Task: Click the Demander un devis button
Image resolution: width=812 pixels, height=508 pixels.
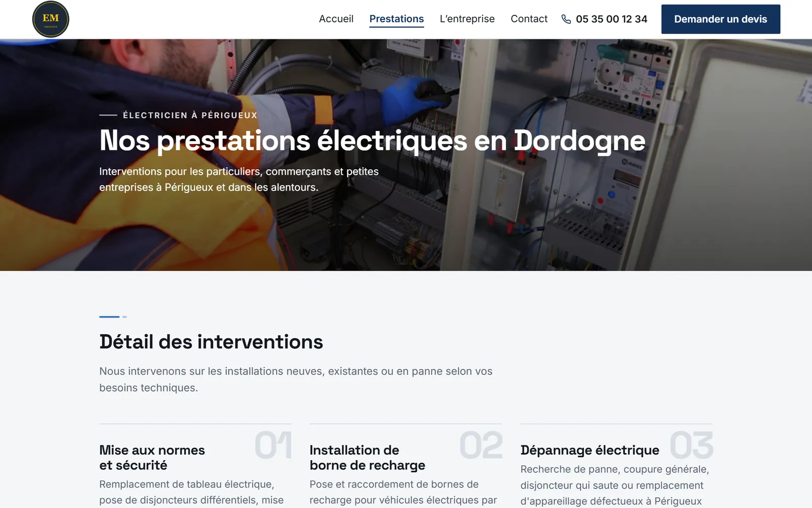Action: [721, 19]
